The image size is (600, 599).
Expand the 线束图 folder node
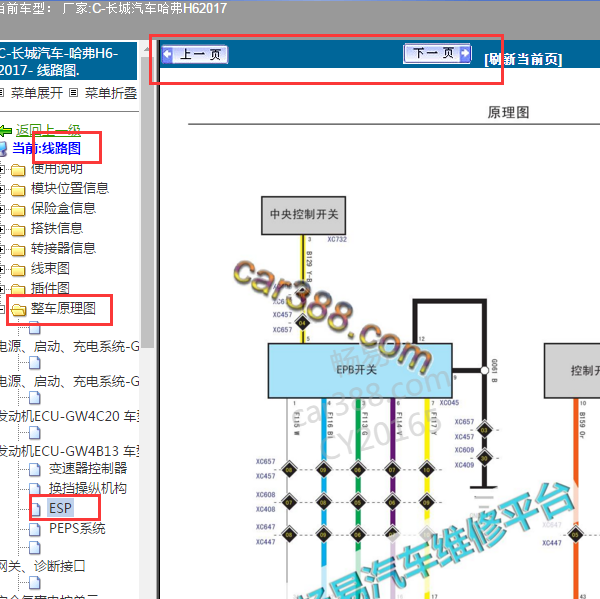(x=2, y=269)
